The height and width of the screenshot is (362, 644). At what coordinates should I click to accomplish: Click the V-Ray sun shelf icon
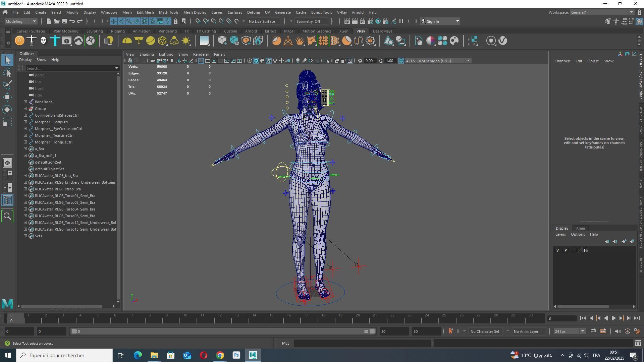186,41
